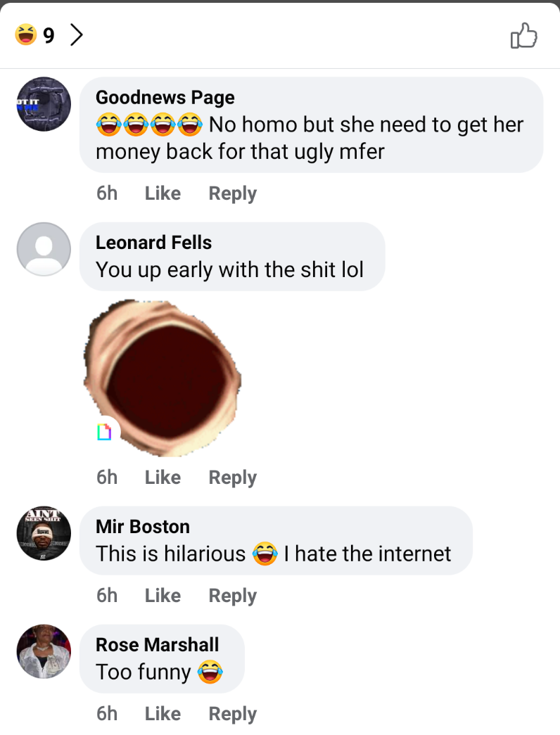This screenshot has height=735, width=560.
Task: Reply to Rose Marshall's comment
Action: [x=233, y=714]
